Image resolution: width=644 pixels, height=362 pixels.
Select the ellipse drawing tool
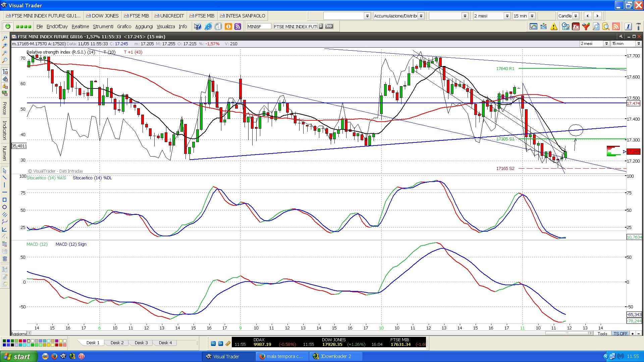pos(5,207)
